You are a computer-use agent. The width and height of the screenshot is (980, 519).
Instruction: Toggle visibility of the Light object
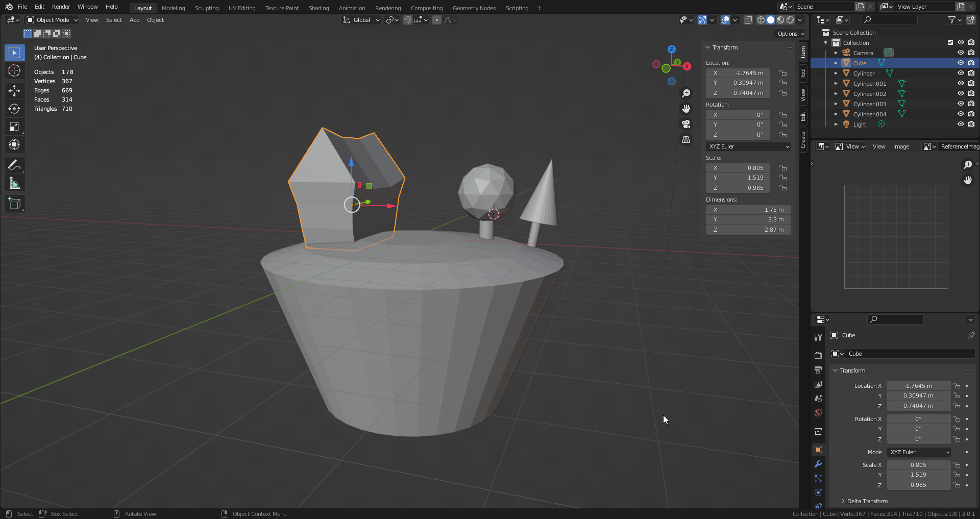(x=960, y=124)
